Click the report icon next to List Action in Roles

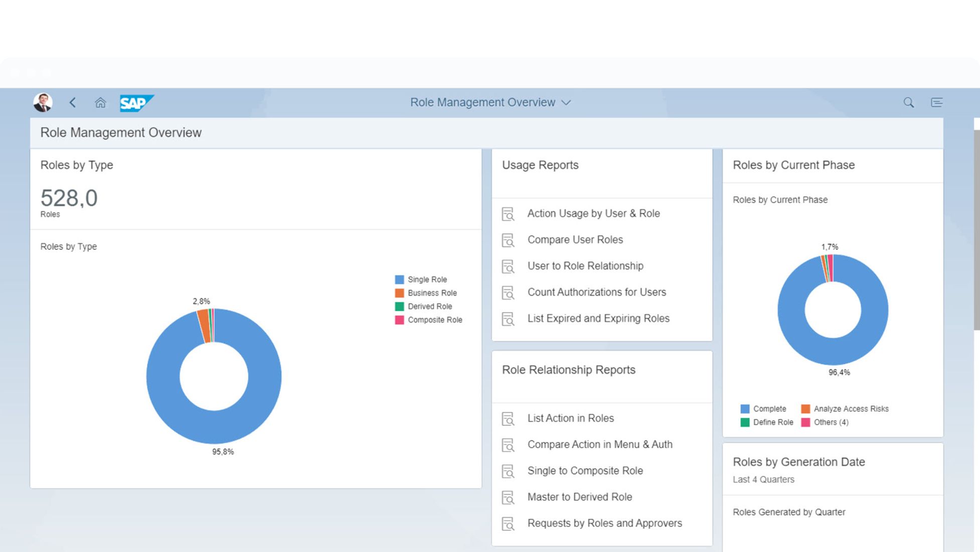click(x=508, y=419)
